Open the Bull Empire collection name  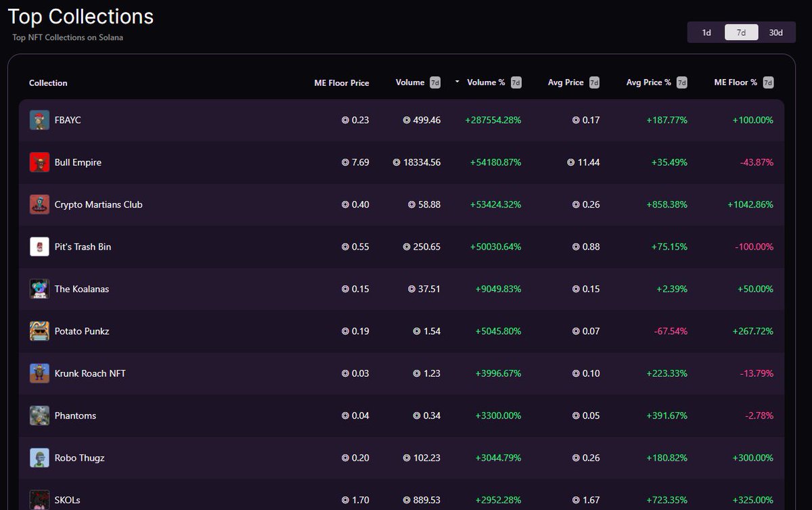coord(78,162)
